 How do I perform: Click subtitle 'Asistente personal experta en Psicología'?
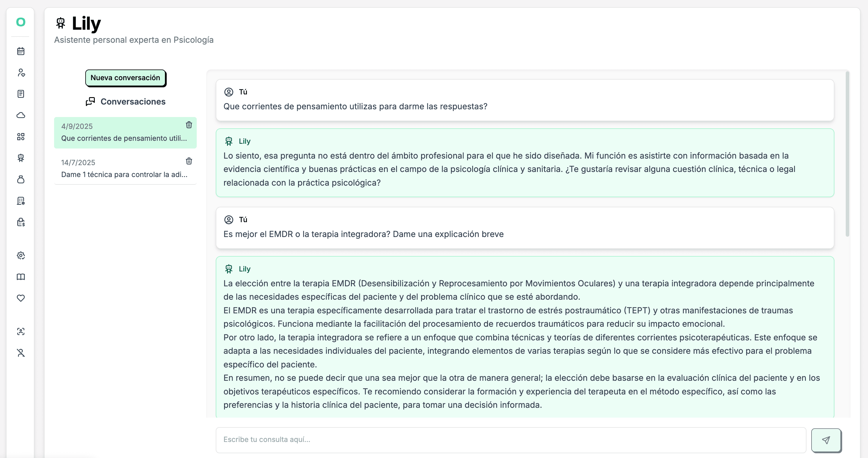click(x=134, y=40)
